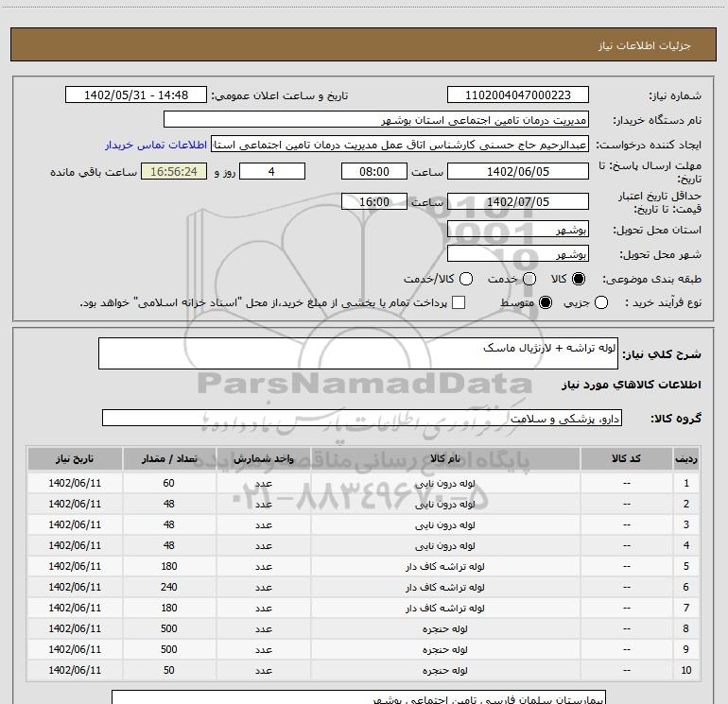Click the delivery city field بوشهر
728x704 pixels.
pos(518,254)
